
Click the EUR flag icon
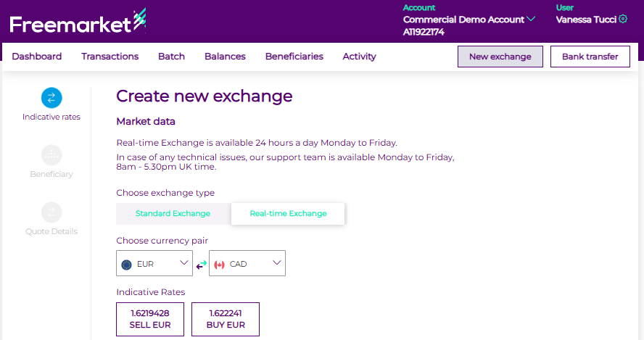coord(127,265)
